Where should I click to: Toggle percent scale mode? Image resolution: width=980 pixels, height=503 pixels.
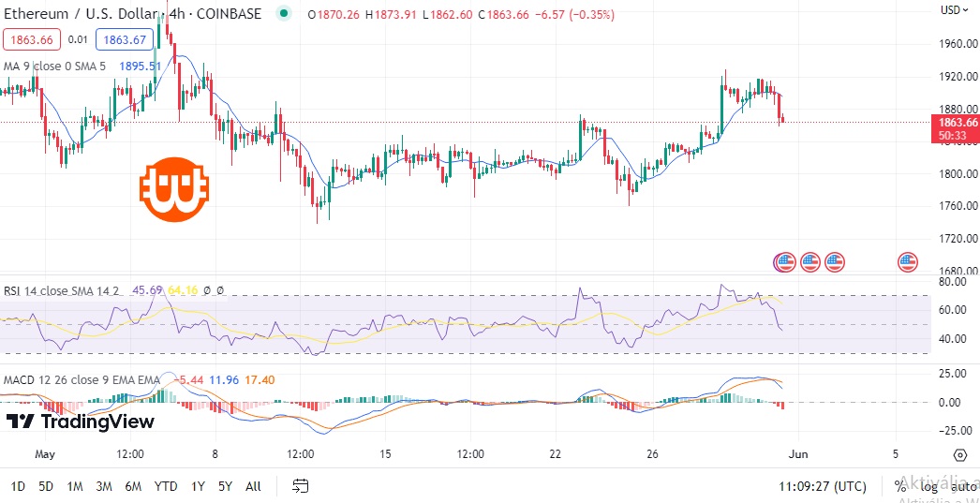(x=900, y=485)
